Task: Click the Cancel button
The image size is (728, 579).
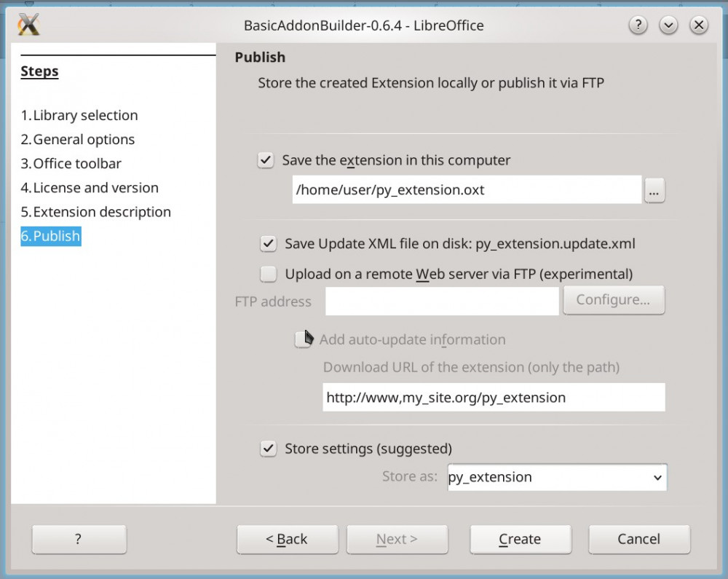Action: coord(638,539)
